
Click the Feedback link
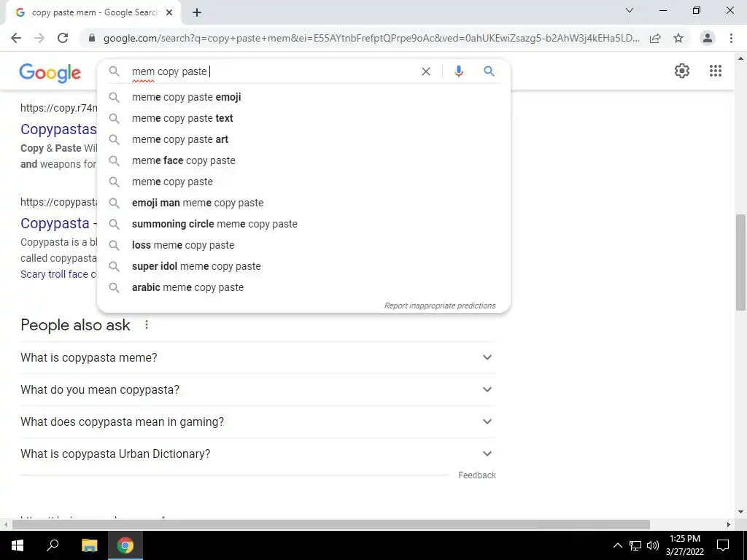[477, 475]
